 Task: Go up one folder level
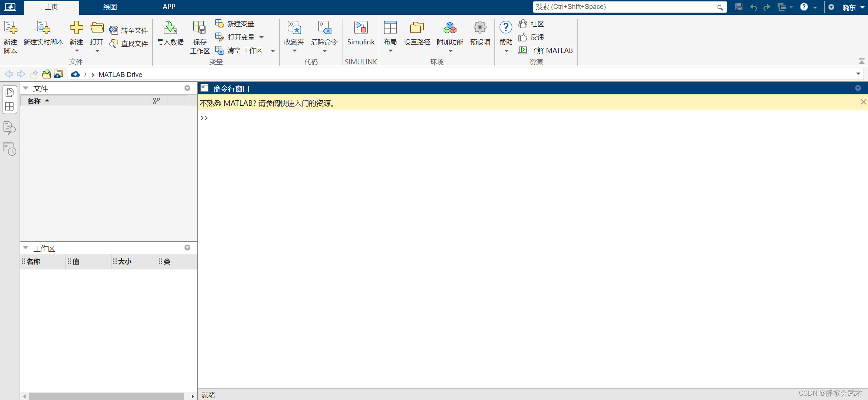point(34,74)
